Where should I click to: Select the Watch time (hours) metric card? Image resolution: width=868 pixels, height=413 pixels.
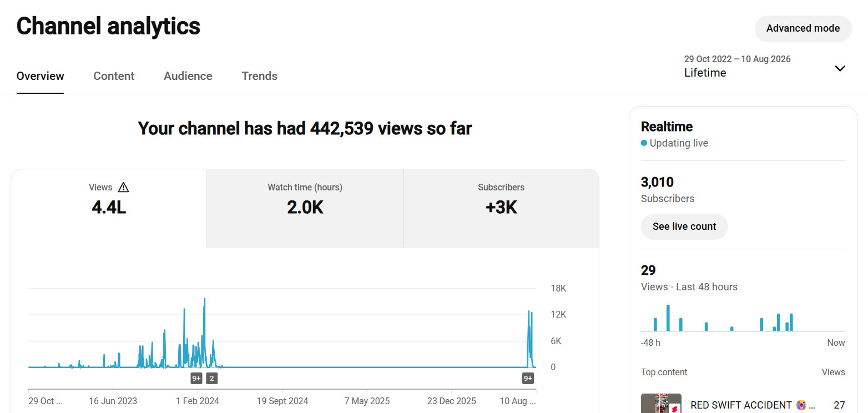coord(305,208)
